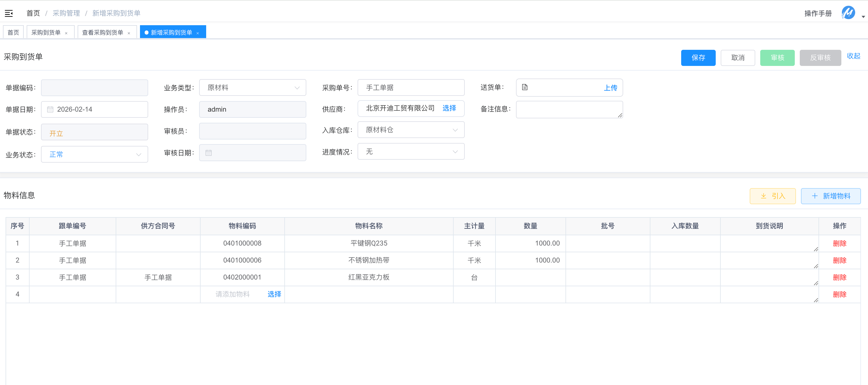Click the user avatar logo icon
The height and width of the screenshot is (385, 868).
coord(848,13)
